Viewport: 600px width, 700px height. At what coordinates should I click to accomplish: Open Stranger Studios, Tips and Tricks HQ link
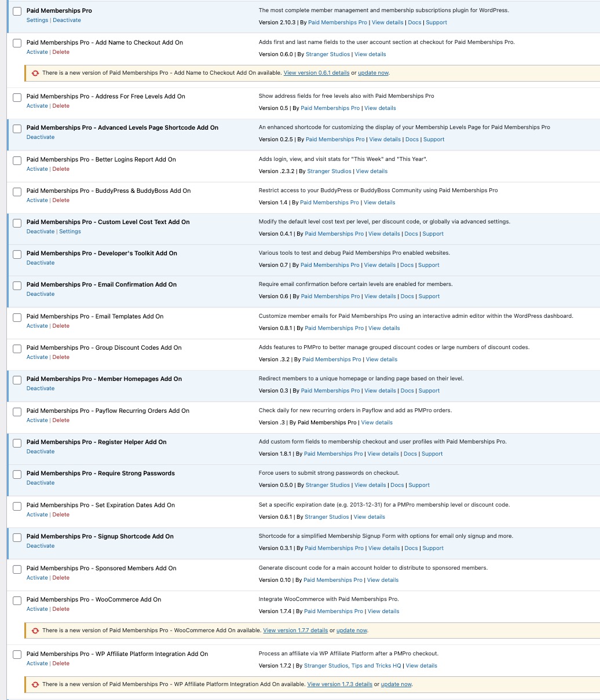(352, 666)
